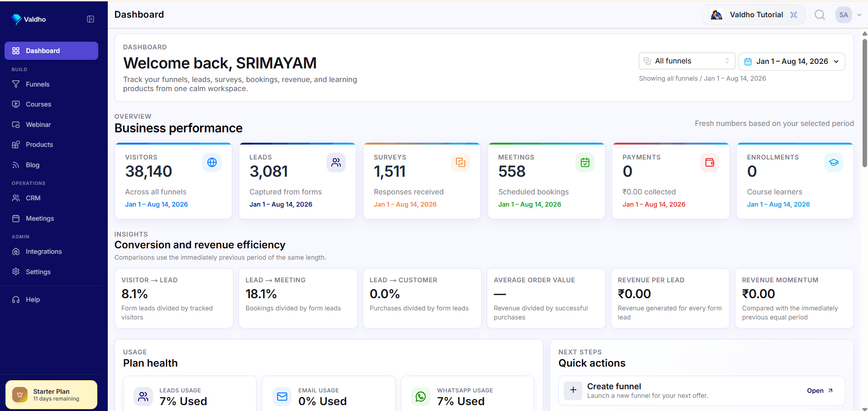This screenshot has height=411, width=868.
Task: Click '7% Used' under WhatsApp Usage
Action: coord(461,401)
